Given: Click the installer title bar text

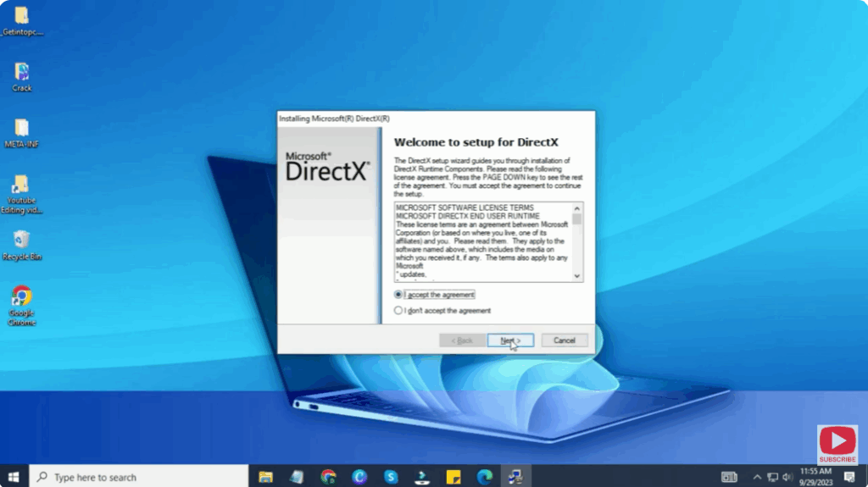Looking at the screenshot, I should click(x=334, y=119).
